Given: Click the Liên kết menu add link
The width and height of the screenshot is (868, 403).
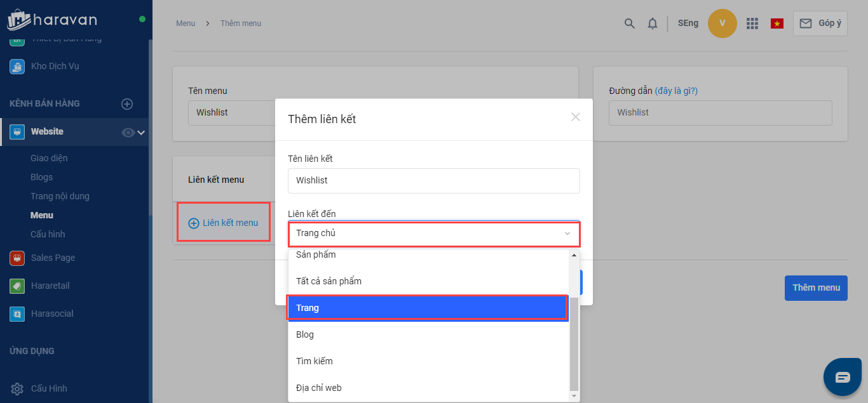Looking at the screenshot, I should (x=224, y=223).
